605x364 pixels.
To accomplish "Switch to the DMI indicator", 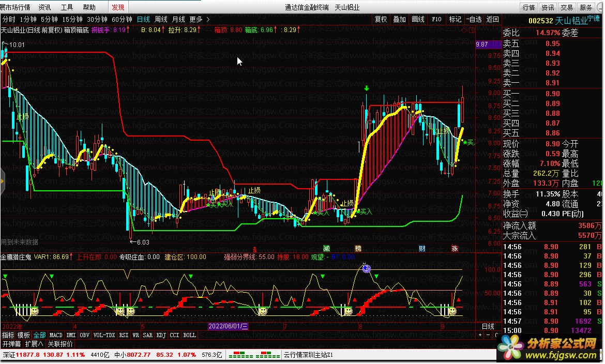I will tap(71, 335).
